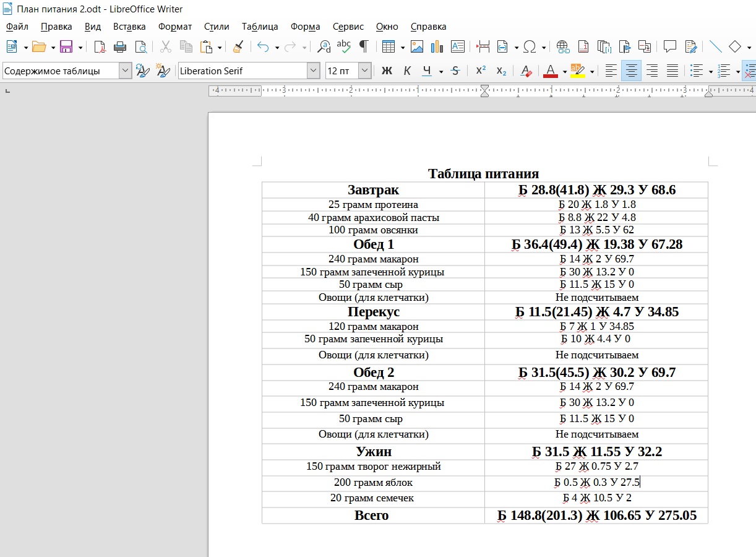This screenshot has width=756, height=557.
Task: Toggle italic (К) formatting
Action: point(406,71)
